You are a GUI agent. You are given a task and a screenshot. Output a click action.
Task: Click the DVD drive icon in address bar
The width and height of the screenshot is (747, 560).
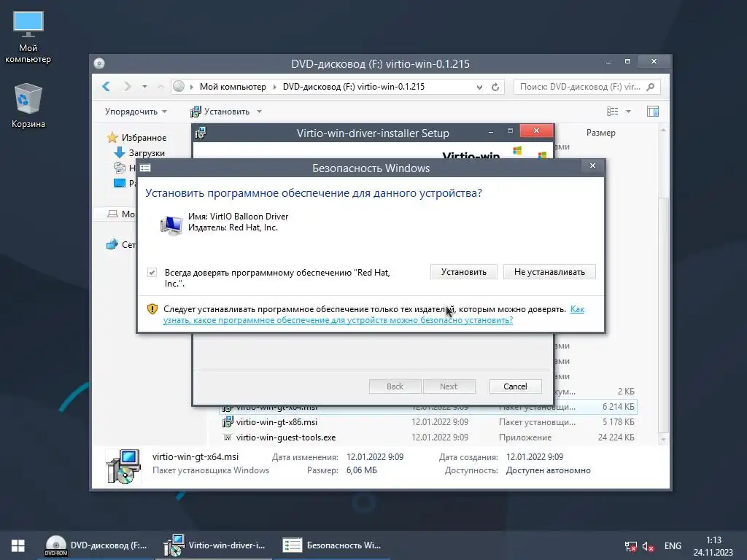click(179, 87)
